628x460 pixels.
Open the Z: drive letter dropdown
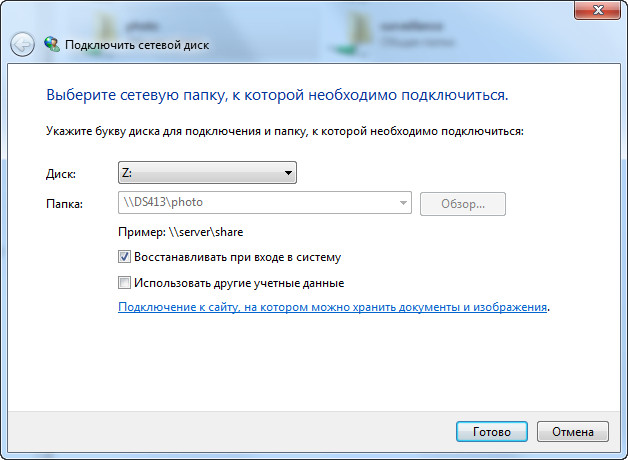(207, 173)
